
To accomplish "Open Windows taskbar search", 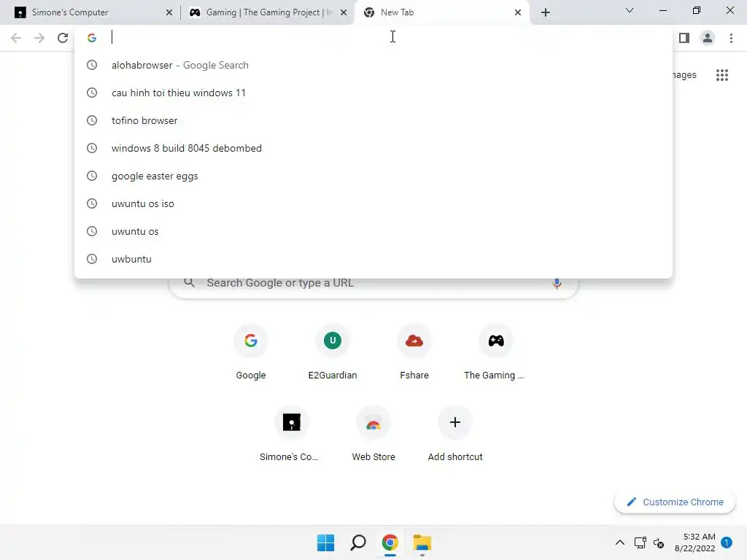I will click(357, 542).
